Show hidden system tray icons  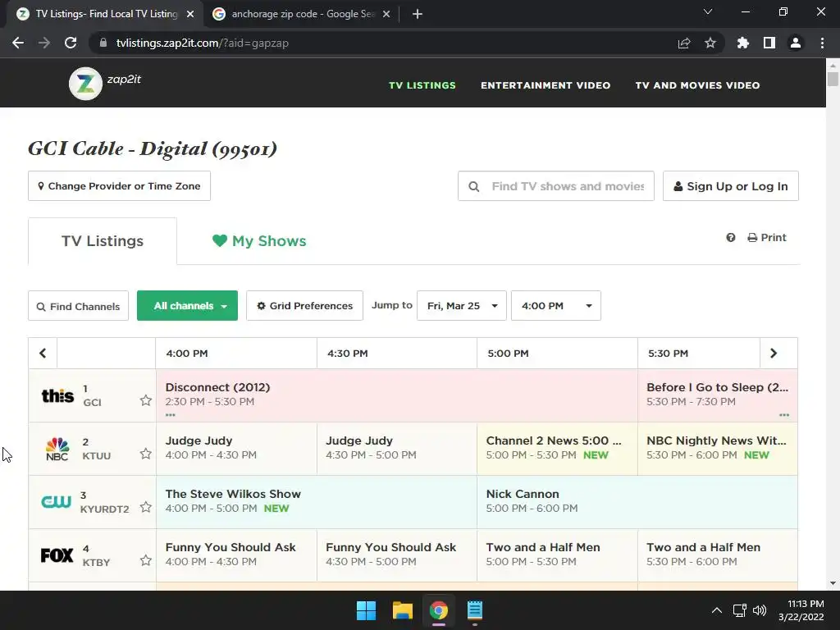point(716,610)
